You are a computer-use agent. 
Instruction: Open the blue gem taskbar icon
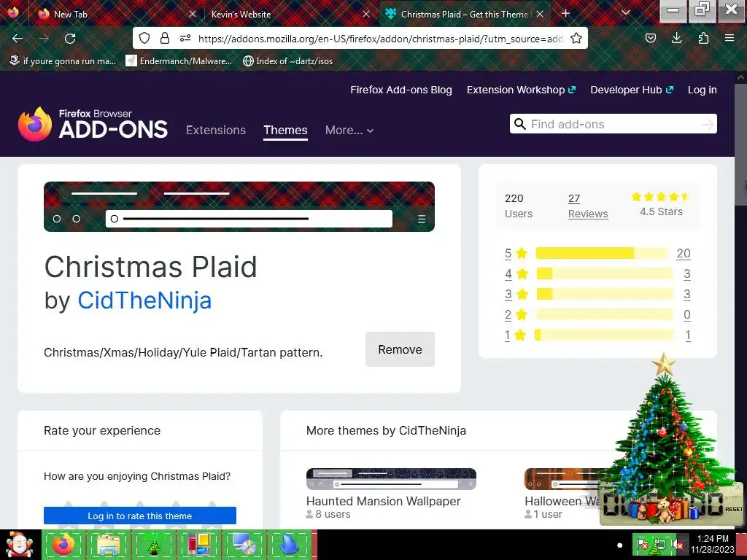coord(289,544)
